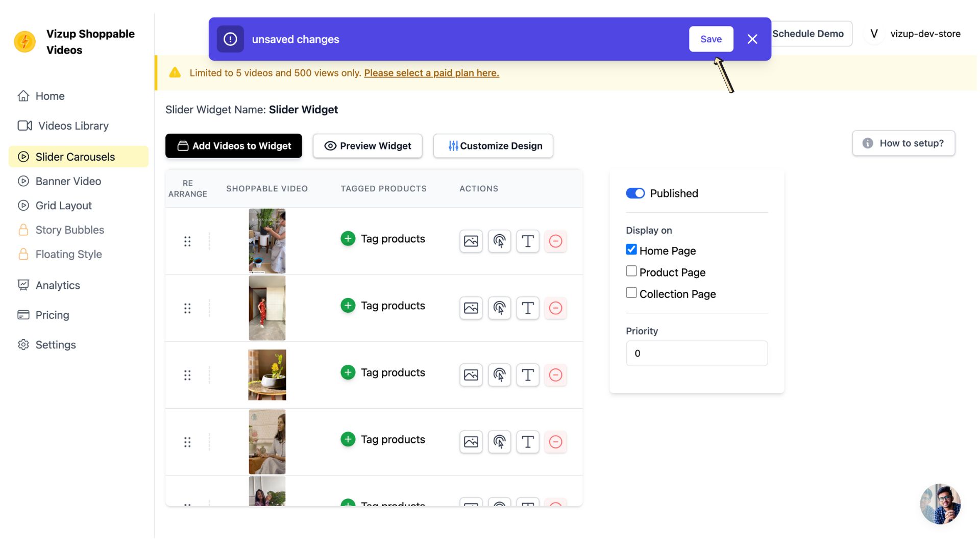This screenshot has width=980, height=551.
Task: Click the image icon in first video row
Action: (471, 241)
